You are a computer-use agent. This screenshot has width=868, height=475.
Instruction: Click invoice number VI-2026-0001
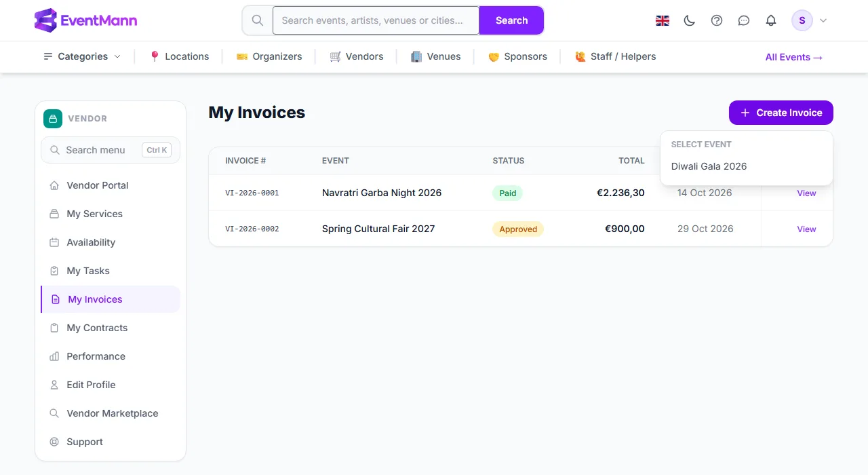tap(252, 193)
